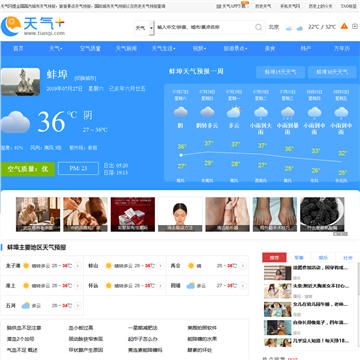Open the woman's face thumbnail
The width and height of the screenshot is (360, 360).
180,214
